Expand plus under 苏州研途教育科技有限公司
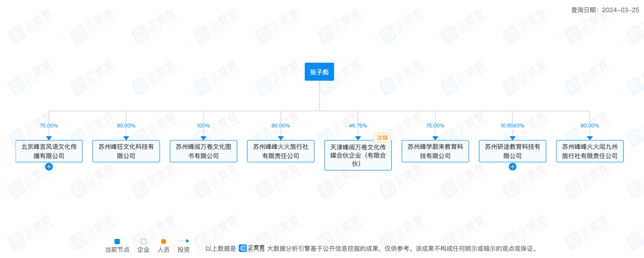 click(x=512, y=167)
